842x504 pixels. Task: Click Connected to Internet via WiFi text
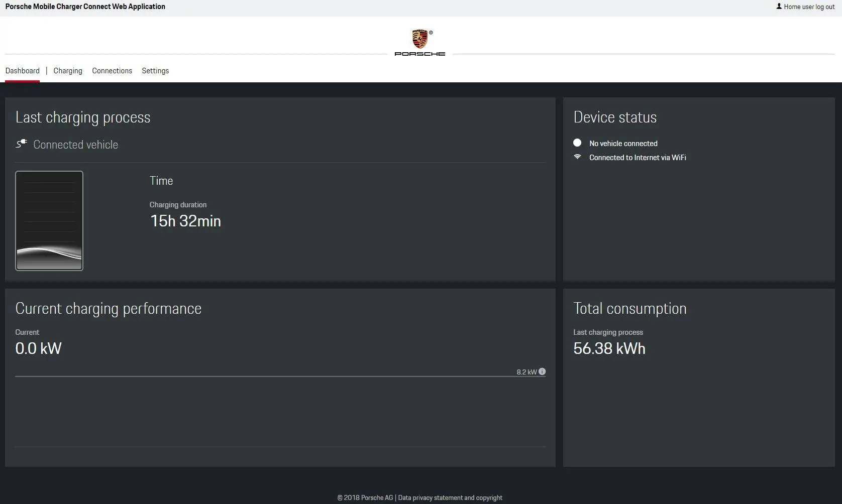638,158
